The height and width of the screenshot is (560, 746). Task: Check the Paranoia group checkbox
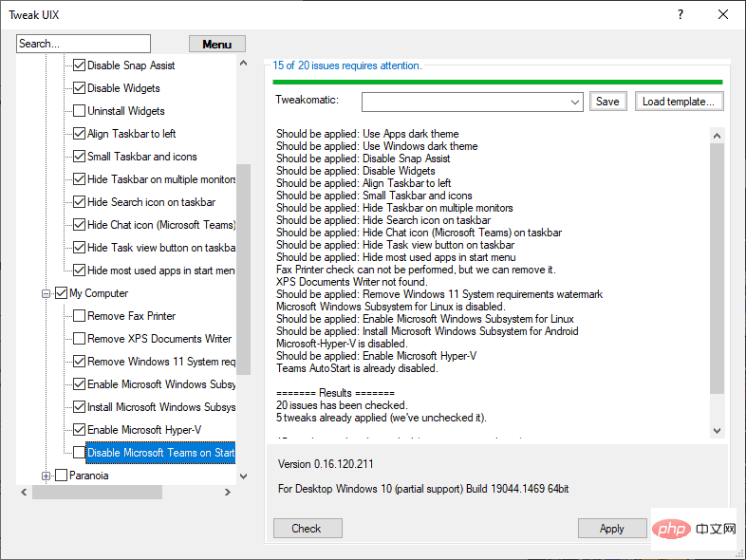coord(62,476)
